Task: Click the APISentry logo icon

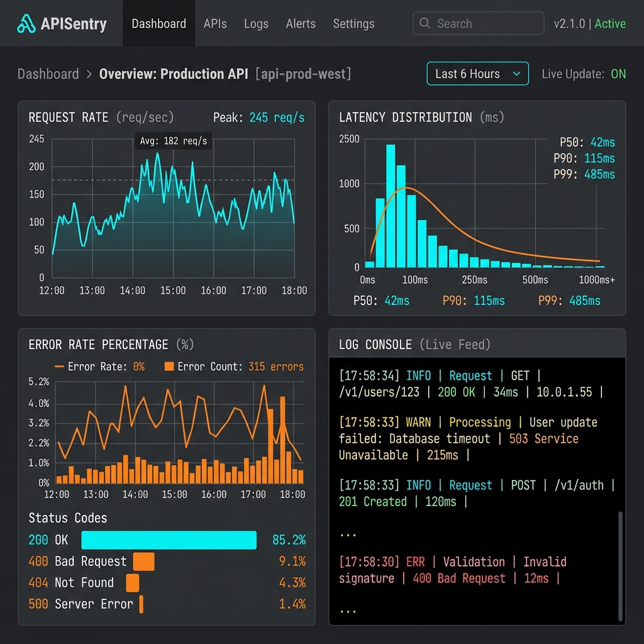Action: click(x=26, y=23)
